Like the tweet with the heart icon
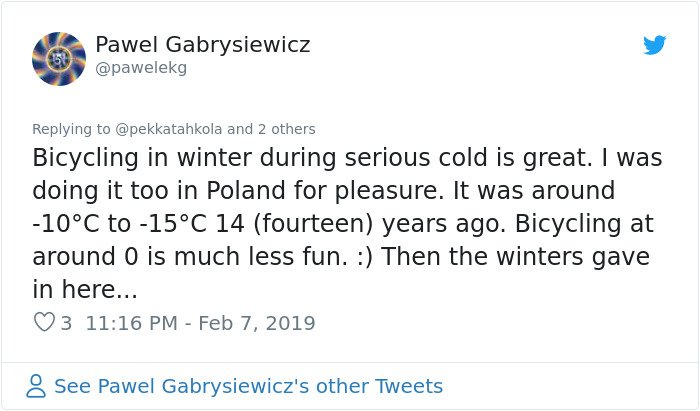The width and height of the screenshot is (700, 411). (x=44, y=322)
